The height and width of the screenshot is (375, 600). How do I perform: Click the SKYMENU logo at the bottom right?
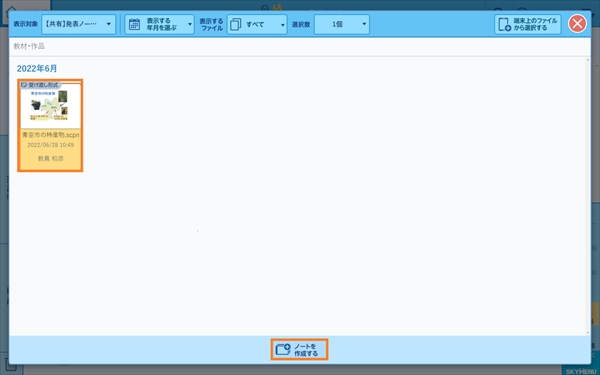click(x=580, y=371)
